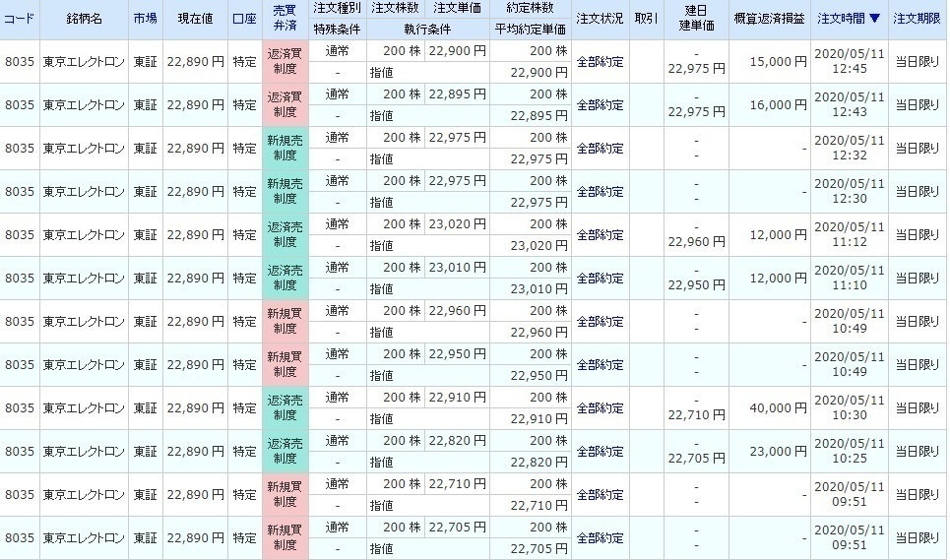Click the 16,000 円 profit value
This screenshot has height=560, width=950.
(x=778, y=104)
